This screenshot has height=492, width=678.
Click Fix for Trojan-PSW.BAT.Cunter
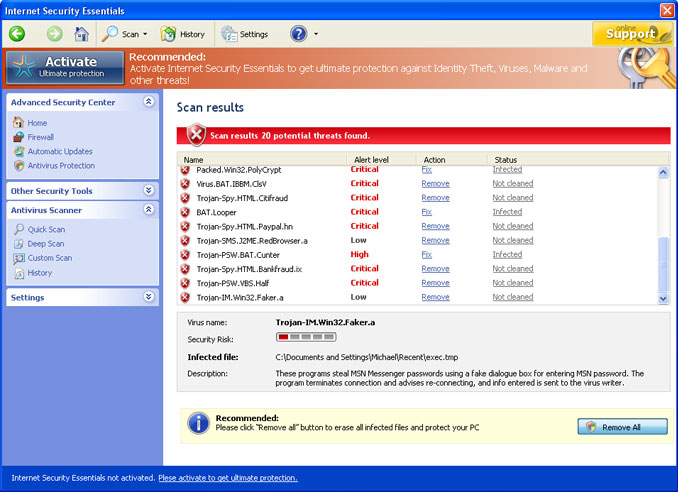426,255
